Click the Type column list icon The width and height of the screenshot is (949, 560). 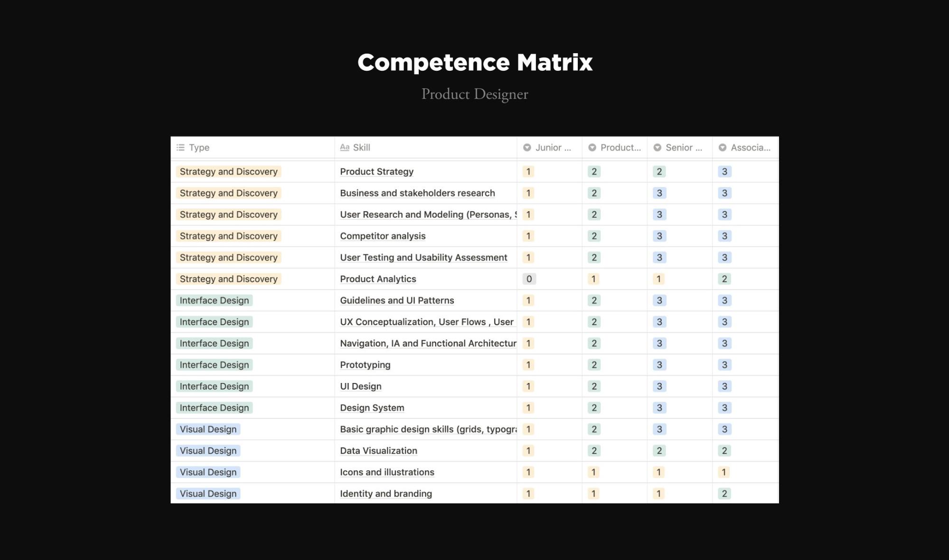click(180, 148)
